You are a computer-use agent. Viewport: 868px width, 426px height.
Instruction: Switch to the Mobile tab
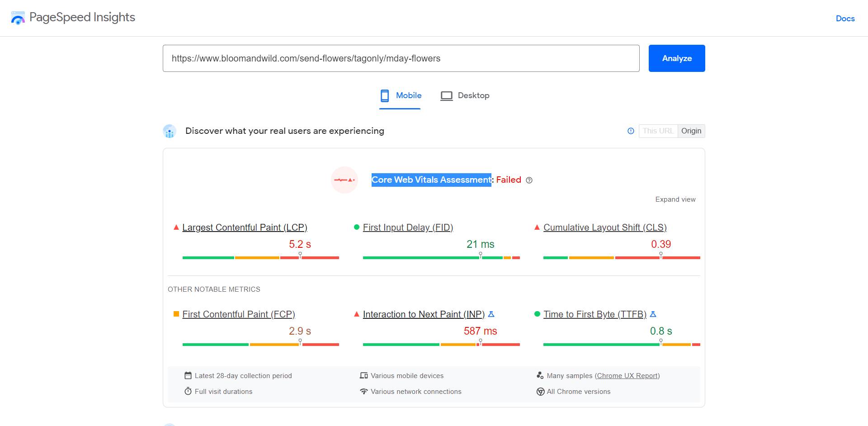[401, 96]
